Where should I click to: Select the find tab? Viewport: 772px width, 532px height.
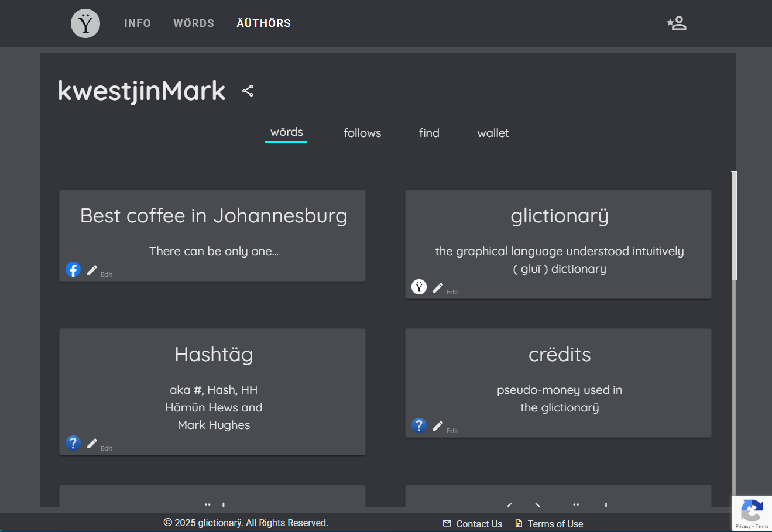pos(429,133)
